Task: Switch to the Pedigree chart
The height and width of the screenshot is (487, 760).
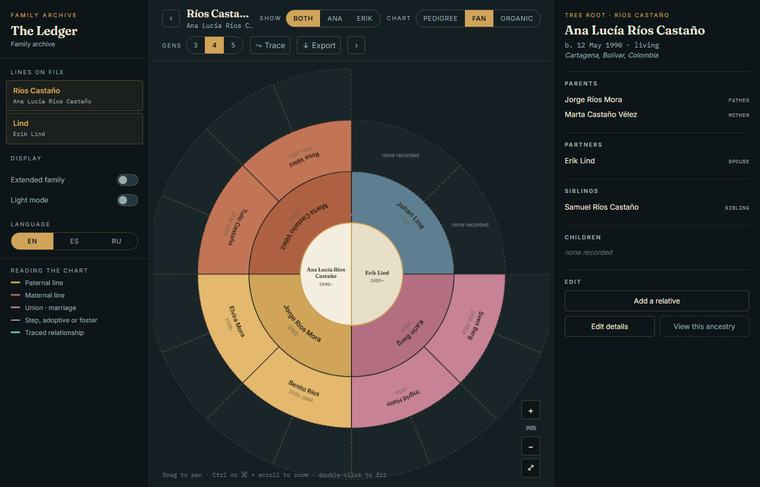Action: (x=440, y=18)
